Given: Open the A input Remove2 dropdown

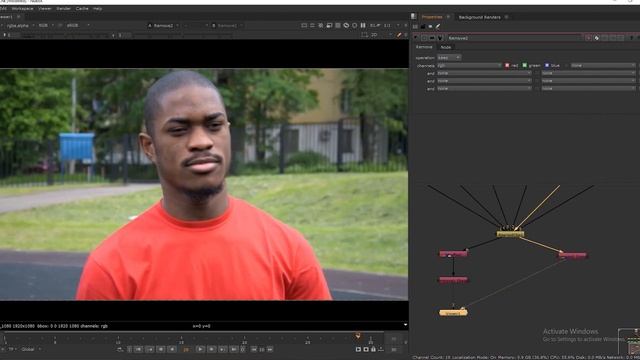Looking at the screenshot, I should 164,25.
